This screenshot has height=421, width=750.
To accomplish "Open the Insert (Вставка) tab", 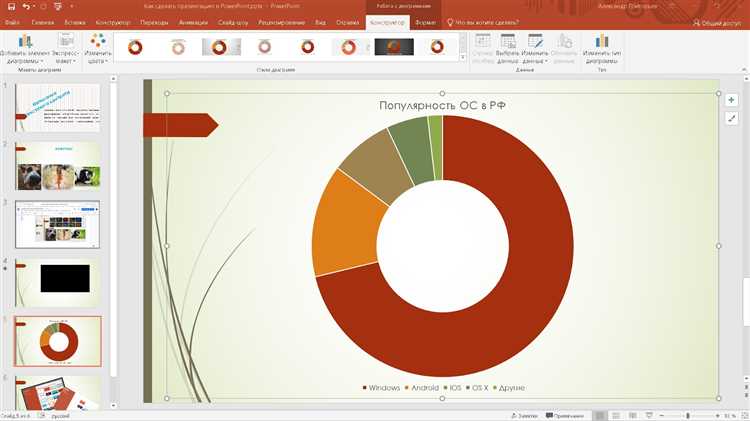I will [75, 22].
